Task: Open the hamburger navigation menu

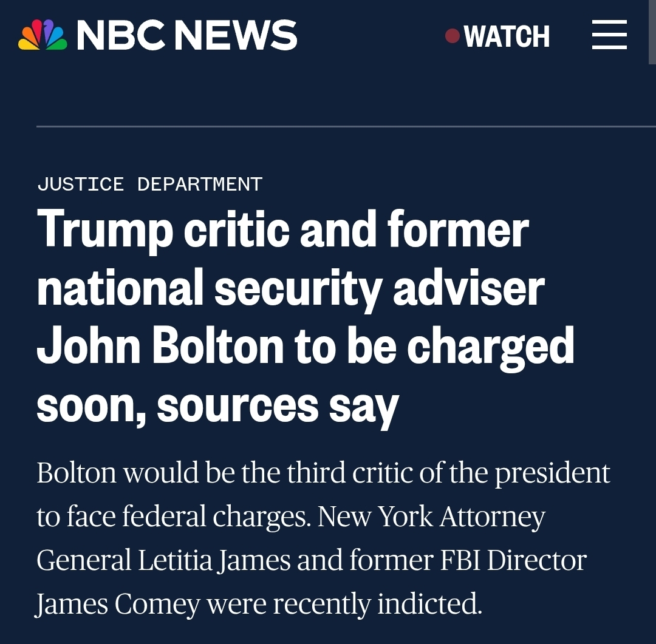Action: [609, 35]
